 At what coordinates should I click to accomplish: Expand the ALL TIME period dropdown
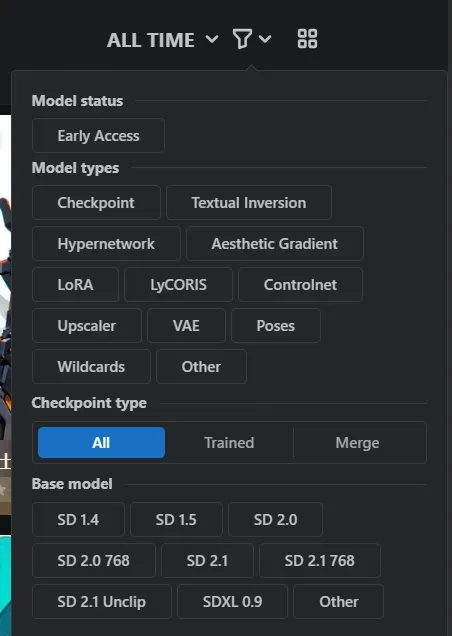point(162,40)
